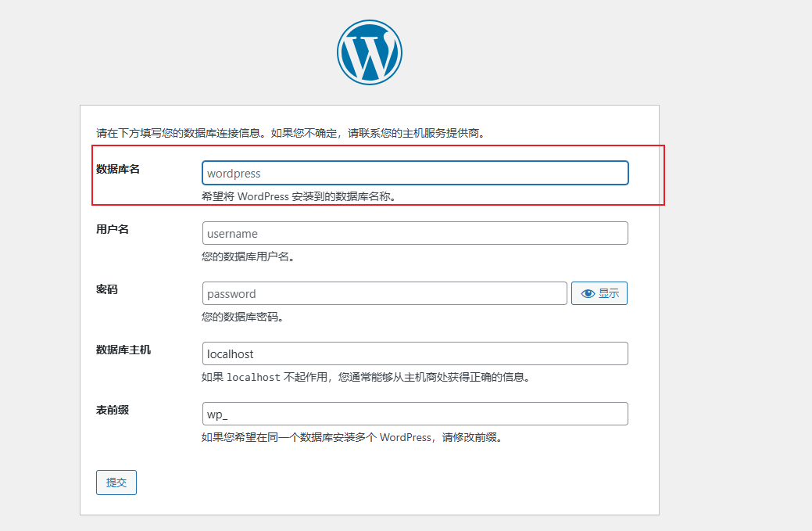Screen dimensions: 812x531
Task: Click the 用户名 label
Action: (113, 229)
